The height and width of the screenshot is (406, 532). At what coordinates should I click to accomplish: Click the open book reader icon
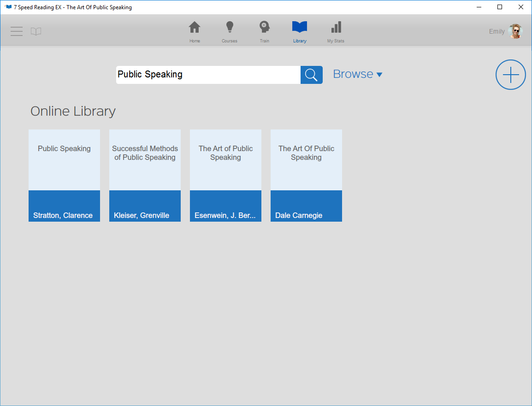[x=36, y=31]
